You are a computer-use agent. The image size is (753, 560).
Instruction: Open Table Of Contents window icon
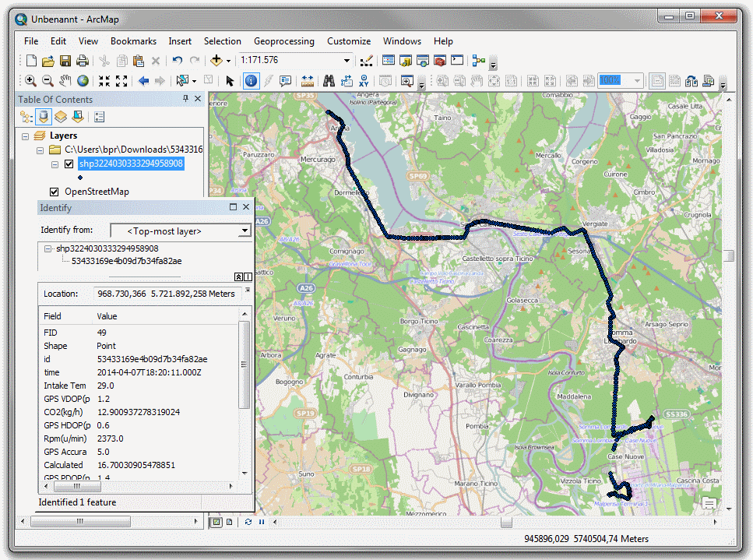(389, 61)
